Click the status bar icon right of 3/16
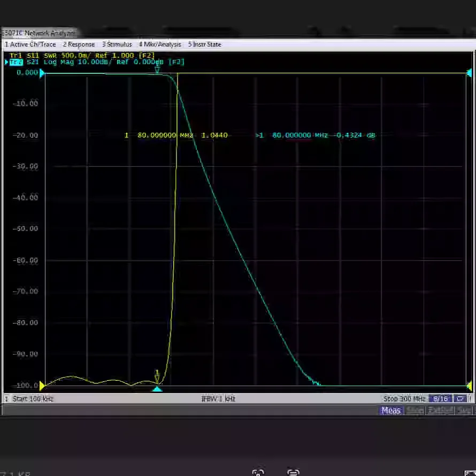This screenshot has height=476, width=476. 460,398
